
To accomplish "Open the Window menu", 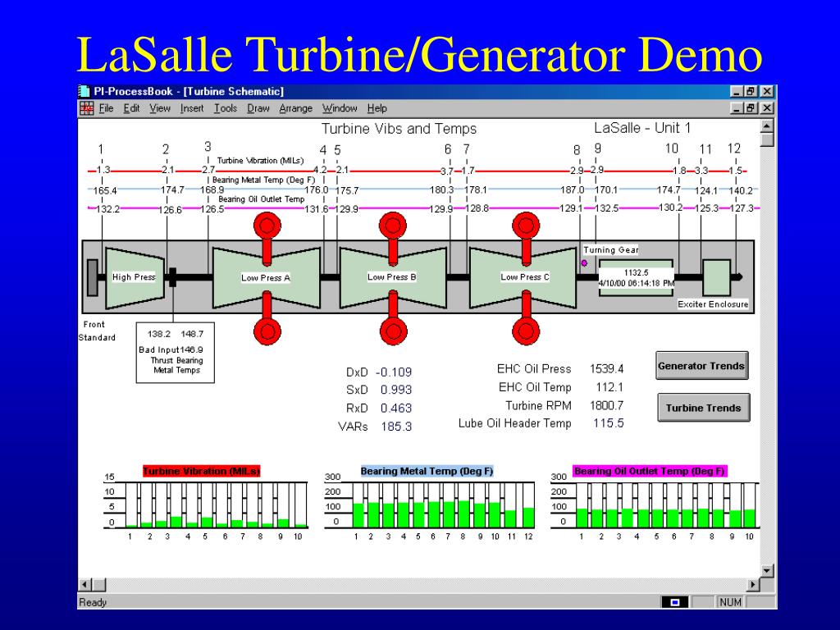I will (340, 108).
